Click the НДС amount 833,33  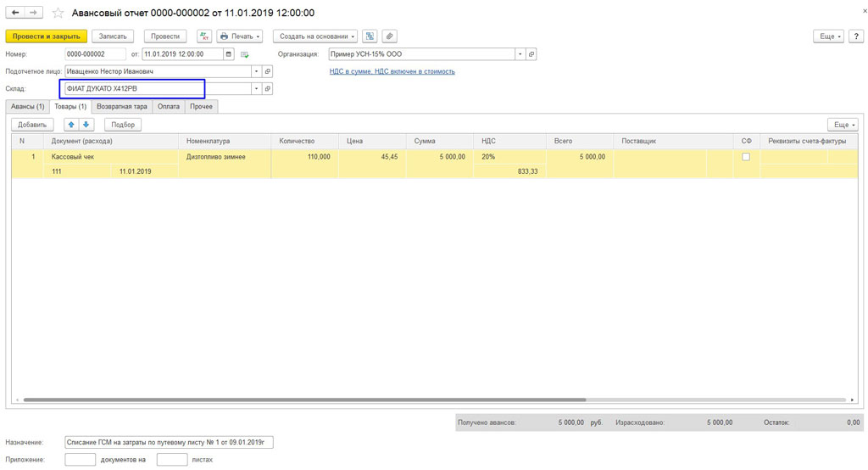509,171
